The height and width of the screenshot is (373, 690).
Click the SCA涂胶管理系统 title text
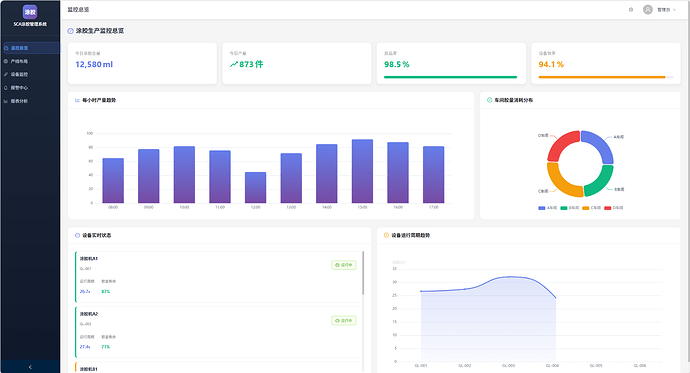(30, 24)
